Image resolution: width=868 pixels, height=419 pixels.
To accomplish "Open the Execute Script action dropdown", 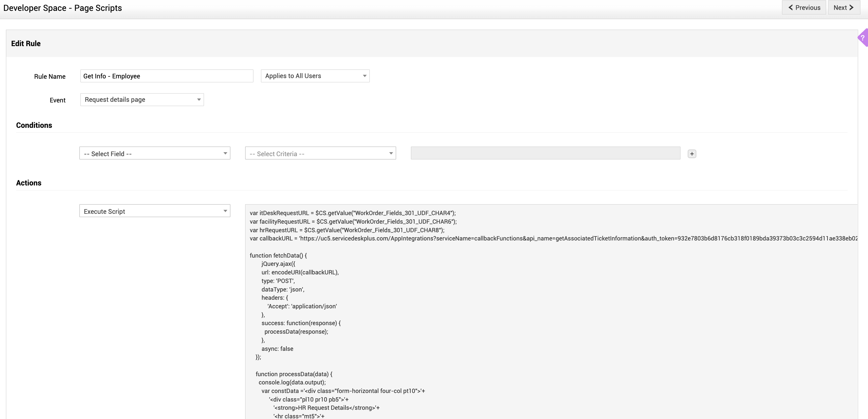I will tap(155, 211).
